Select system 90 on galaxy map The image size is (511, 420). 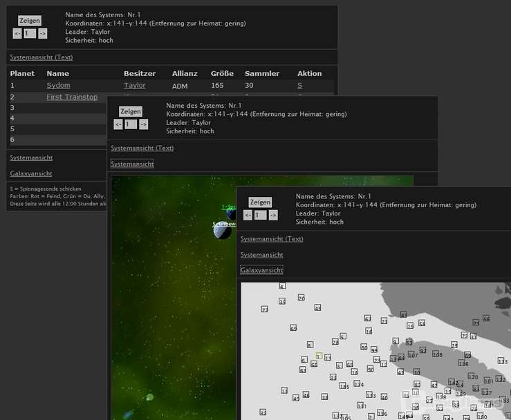click(x=370, y=369)
